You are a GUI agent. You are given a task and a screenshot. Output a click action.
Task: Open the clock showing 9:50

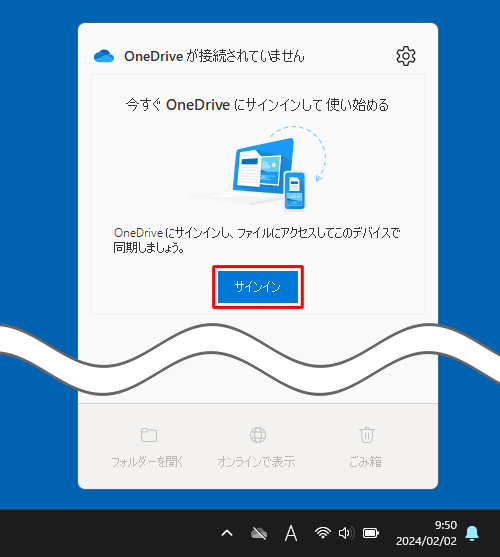(446, 525)
